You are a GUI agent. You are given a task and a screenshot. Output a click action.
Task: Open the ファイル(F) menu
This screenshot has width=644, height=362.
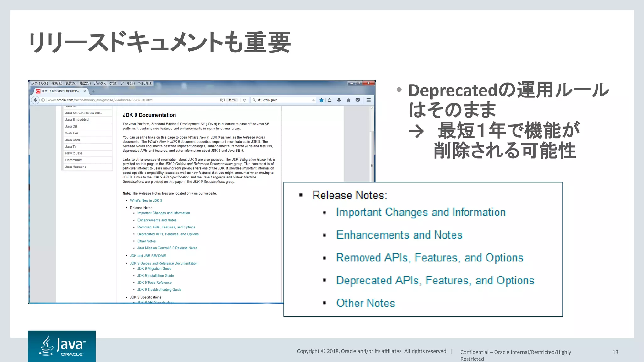coord(40,83)
